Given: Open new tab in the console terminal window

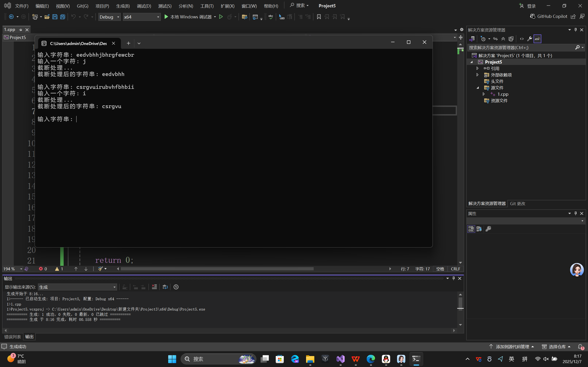Looking at the screenshot, I should point(128,43).
